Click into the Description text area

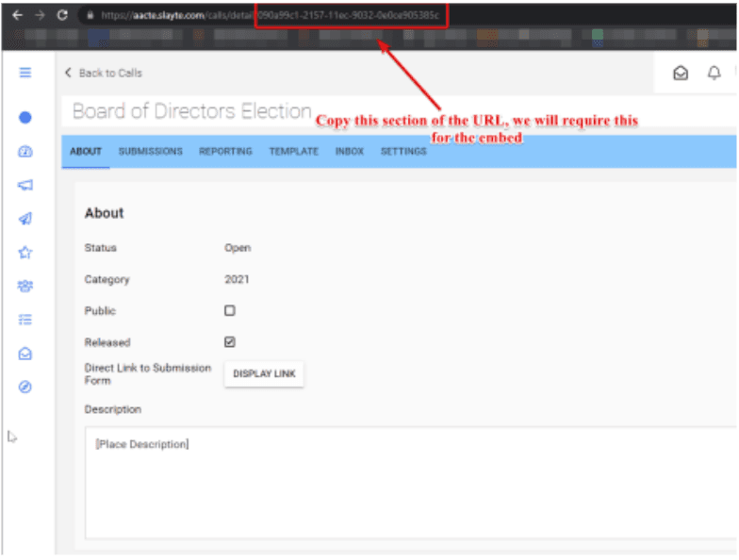[411, 483]
